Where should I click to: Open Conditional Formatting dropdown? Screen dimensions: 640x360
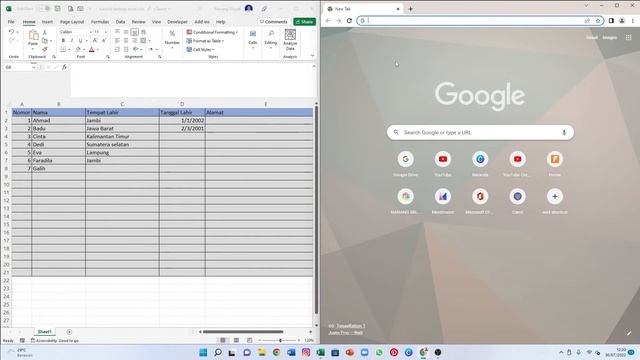(212, 32)
